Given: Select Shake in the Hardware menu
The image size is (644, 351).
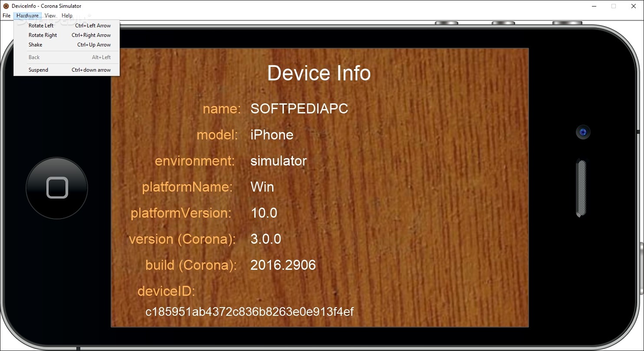Looking at the screenshot, I should point(66,45).
